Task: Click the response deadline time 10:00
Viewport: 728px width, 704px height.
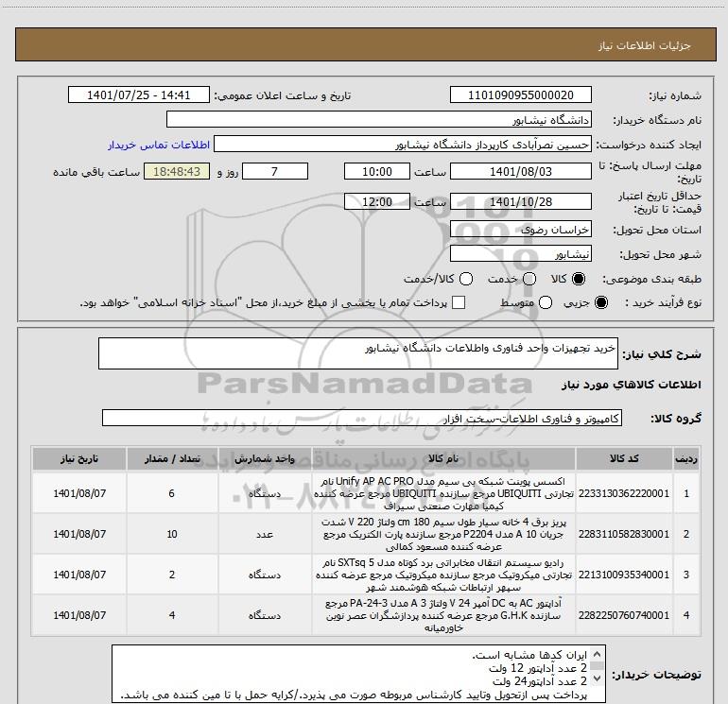Action: pos(377,172)
